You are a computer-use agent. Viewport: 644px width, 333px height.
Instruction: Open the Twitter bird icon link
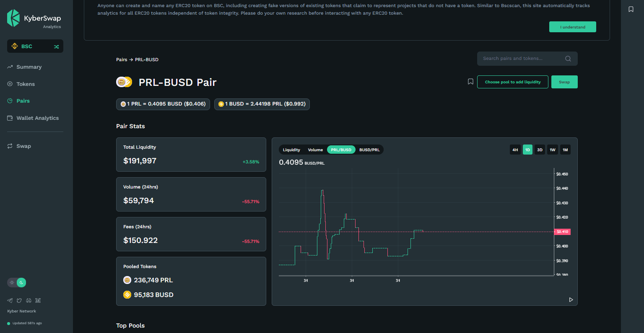click(19, 300)
